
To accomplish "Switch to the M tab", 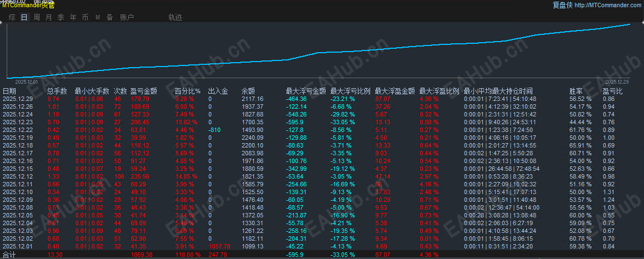I will [98, 17].
